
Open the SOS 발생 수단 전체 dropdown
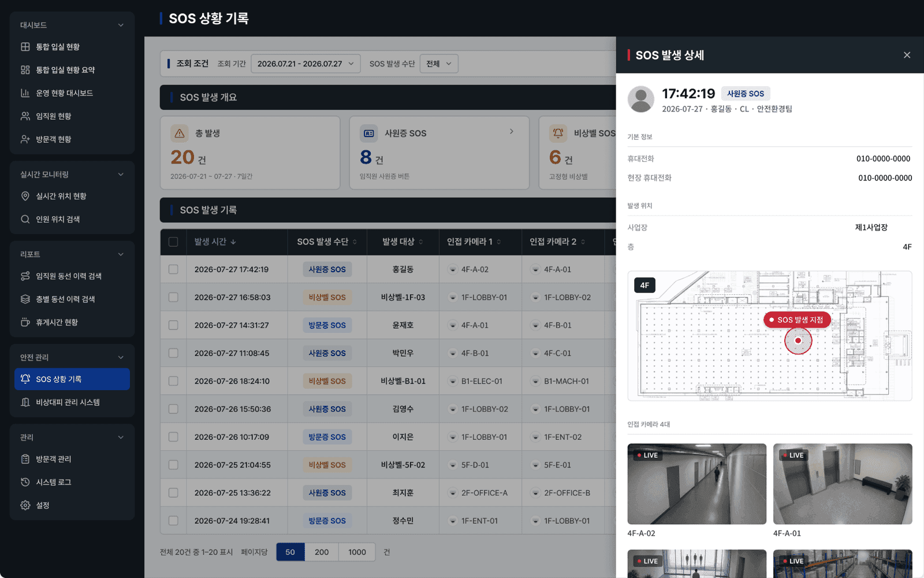click(439, 64)
